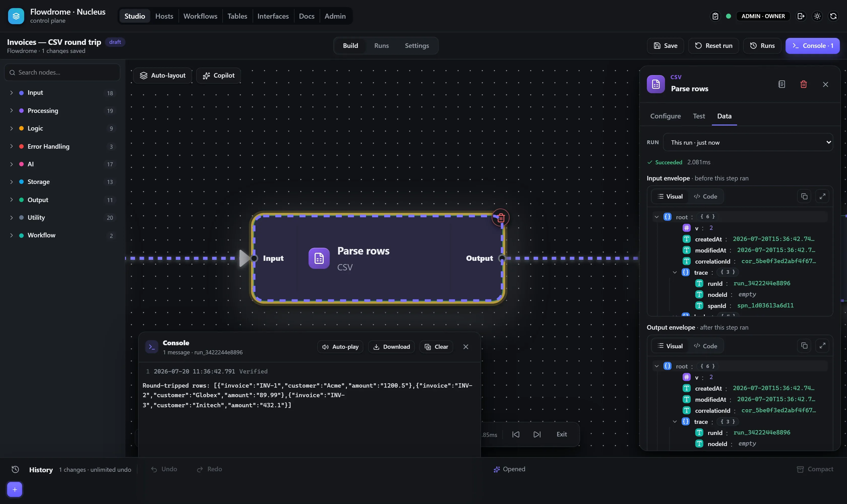Expand the Processing node category

(62, 110)
